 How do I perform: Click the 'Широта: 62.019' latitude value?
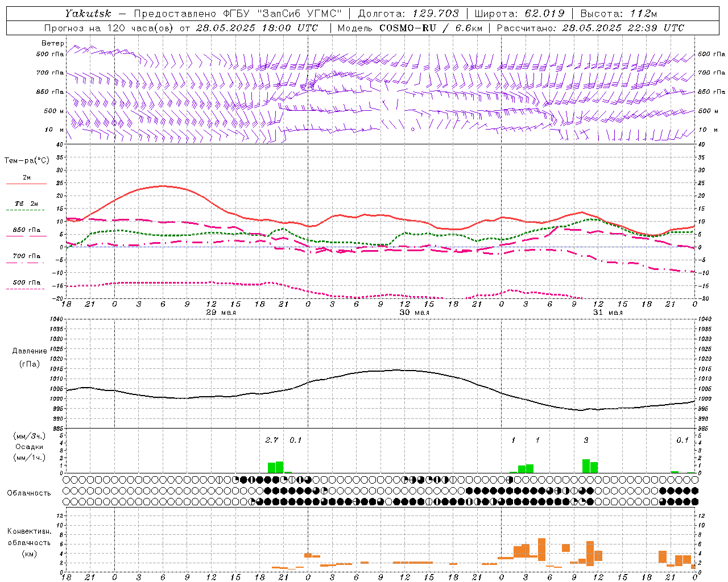tap(519, 13)
